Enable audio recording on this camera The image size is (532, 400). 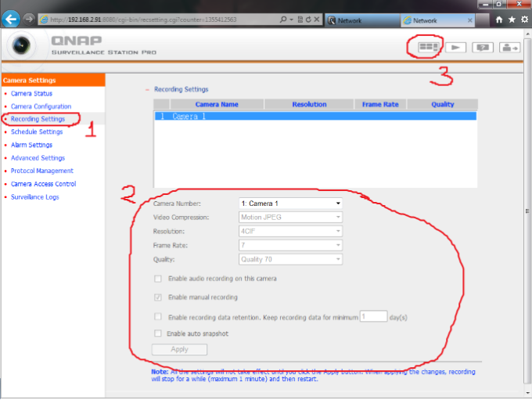(x=158, y=278)
